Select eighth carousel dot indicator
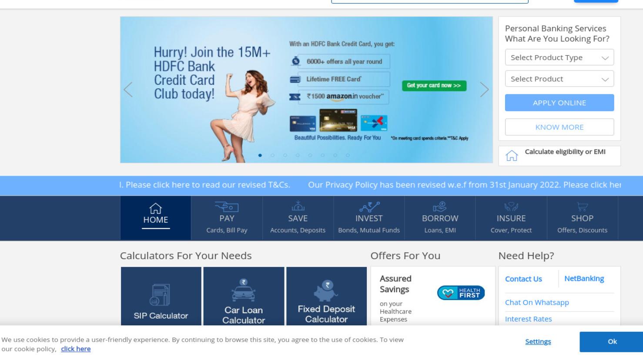This screenshot has height=364, width=643. pos(348,155)
